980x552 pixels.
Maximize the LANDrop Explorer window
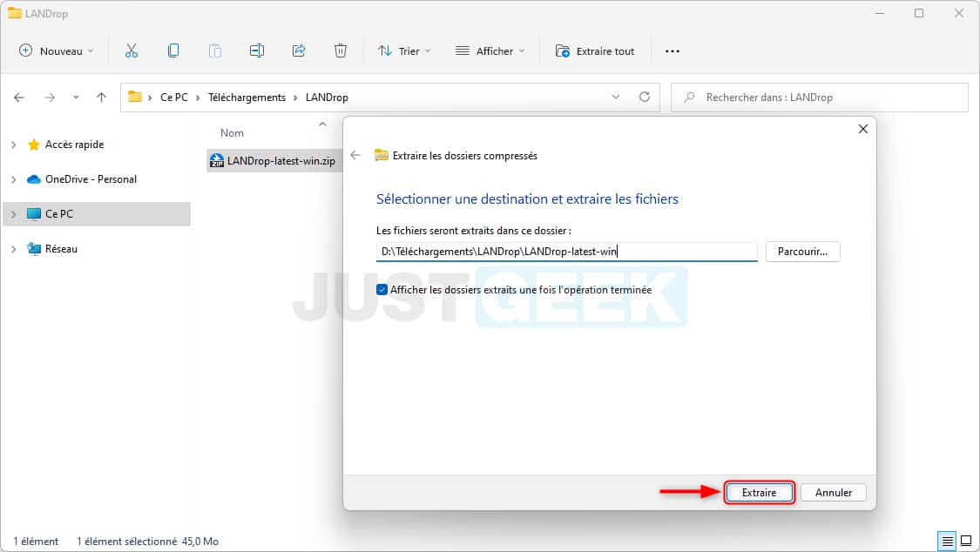click(919, 13)
